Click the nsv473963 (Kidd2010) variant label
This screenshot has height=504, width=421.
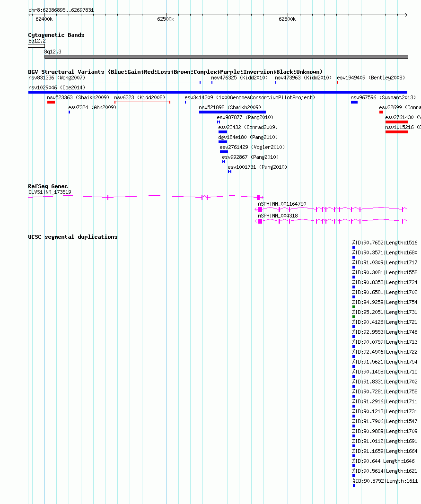click(303, 78)
